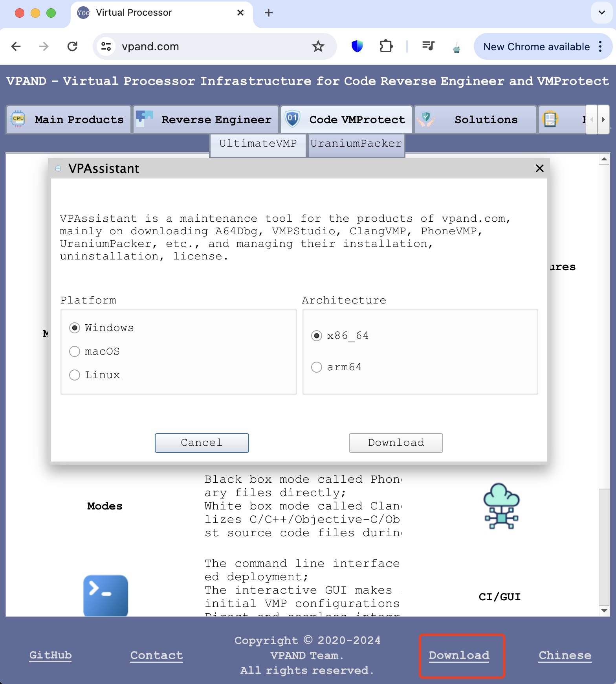Reload the vpand.com page
Viewport: 616px width, 684px height.
coord(72,46)
